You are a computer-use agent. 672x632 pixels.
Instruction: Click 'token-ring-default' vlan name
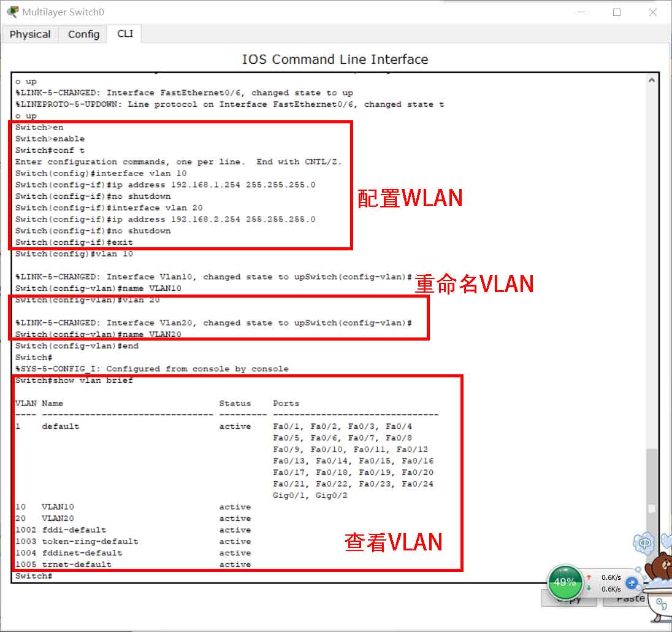[x=90, y=542]
